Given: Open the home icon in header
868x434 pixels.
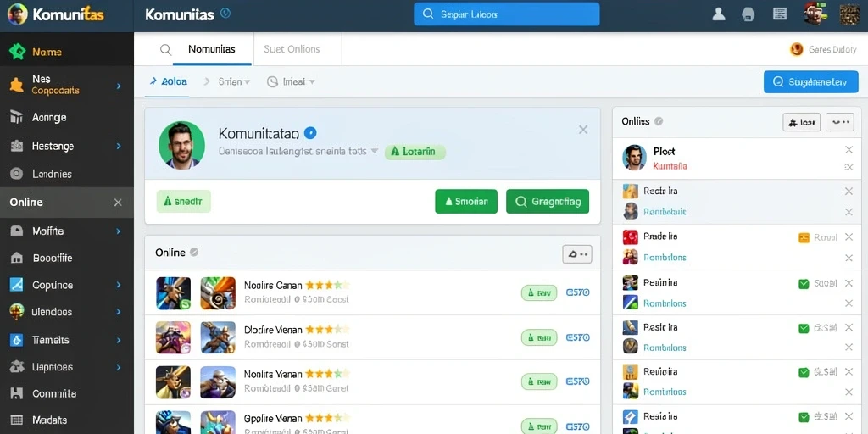Looking at the screenshot, I should (x=748, y=14).
